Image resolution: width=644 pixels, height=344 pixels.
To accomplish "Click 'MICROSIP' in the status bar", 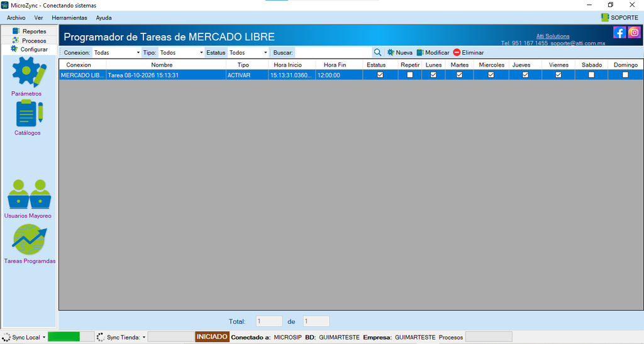I will pos(287,338).
